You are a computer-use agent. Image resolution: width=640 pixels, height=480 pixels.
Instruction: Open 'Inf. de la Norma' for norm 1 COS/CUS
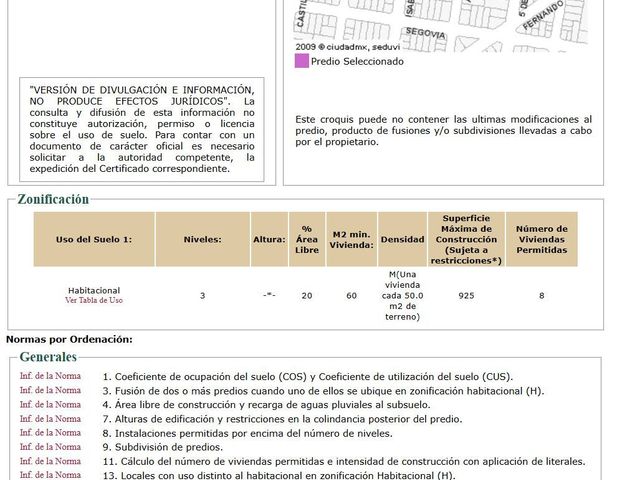point(50,376)
